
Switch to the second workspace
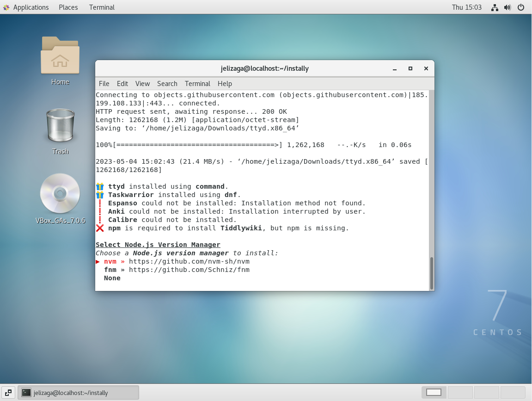click(460, 392)
